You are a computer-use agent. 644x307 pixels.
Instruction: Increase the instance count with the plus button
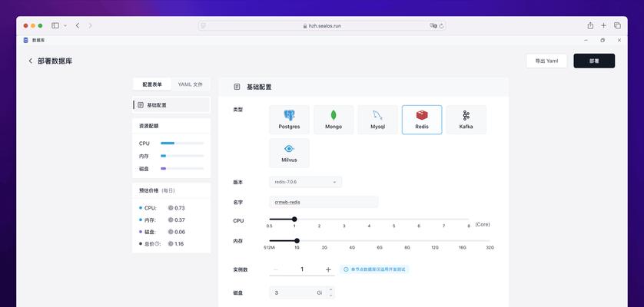click(x=328, y=269)
